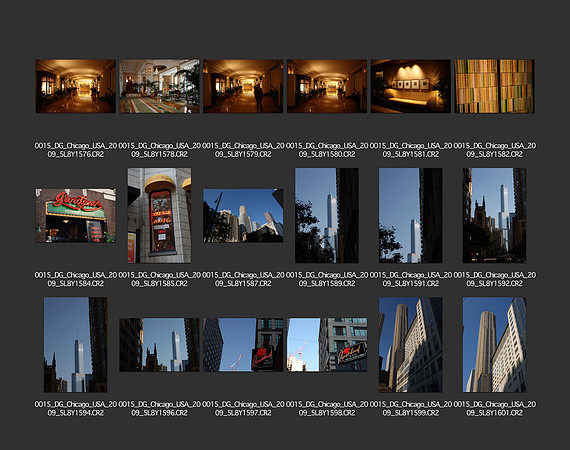Viewport: 570px width, 450px height.
Task: Click skyscraper with tree photo 5L8Y1589.CR2
Action: coord(327,215)
